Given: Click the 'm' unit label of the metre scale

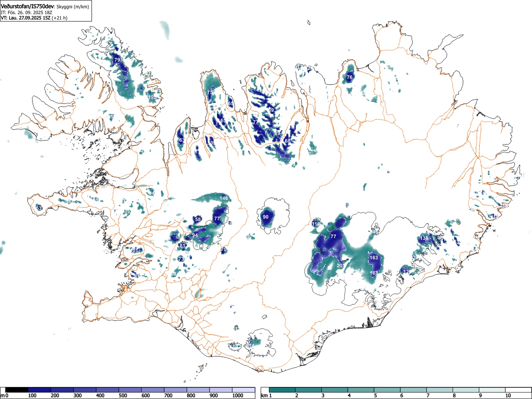Looking at the screenshot, I should coord(2,396).
